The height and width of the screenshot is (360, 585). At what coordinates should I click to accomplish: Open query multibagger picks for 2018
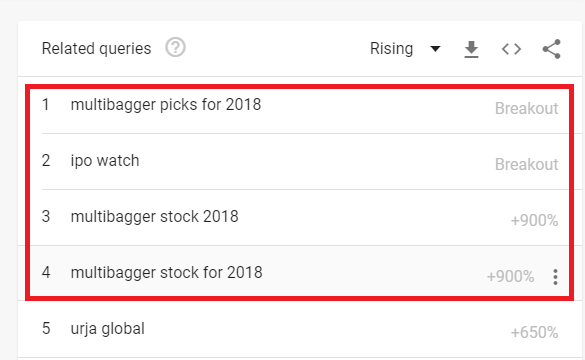pyautogui.click(x=166, y=105)
